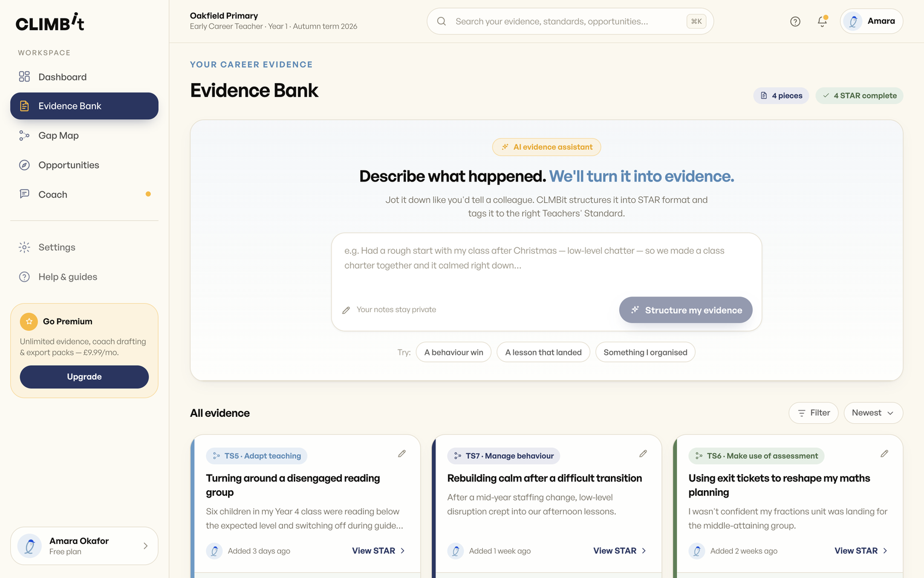Click TS5 Adapt teaching tag
Viewport: 924px width, 578px height.
[256, 456]
